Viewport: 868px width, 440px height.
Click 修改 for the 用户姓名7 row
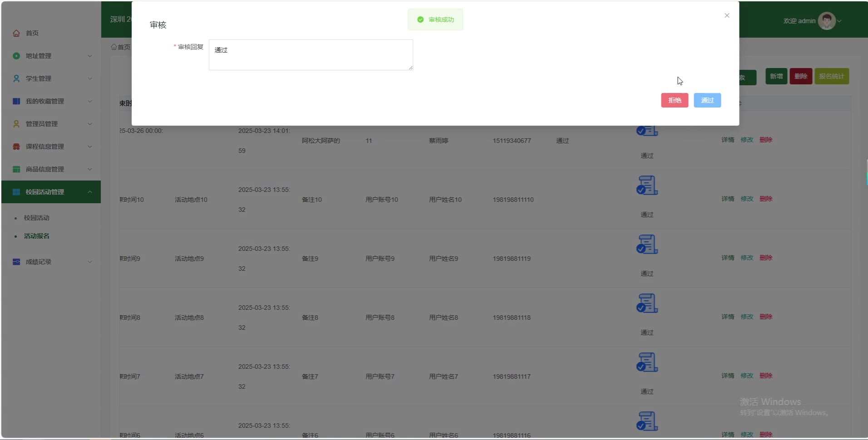(x=747, y=376)
